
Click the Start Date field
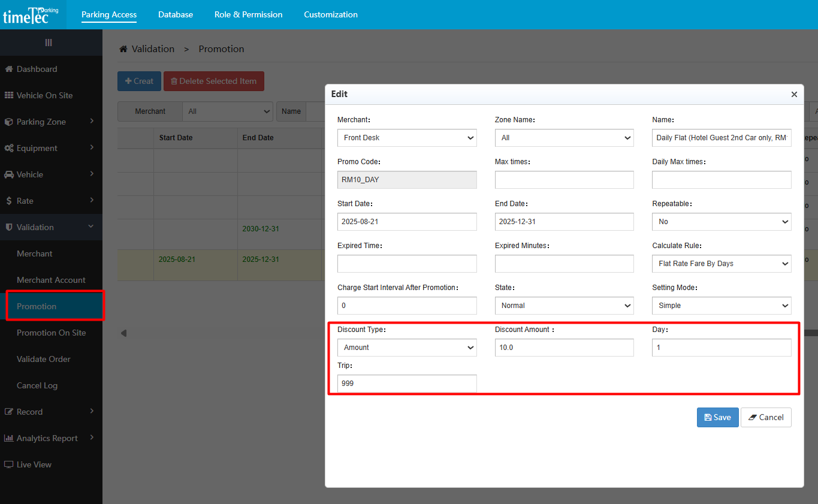(407, 222)
